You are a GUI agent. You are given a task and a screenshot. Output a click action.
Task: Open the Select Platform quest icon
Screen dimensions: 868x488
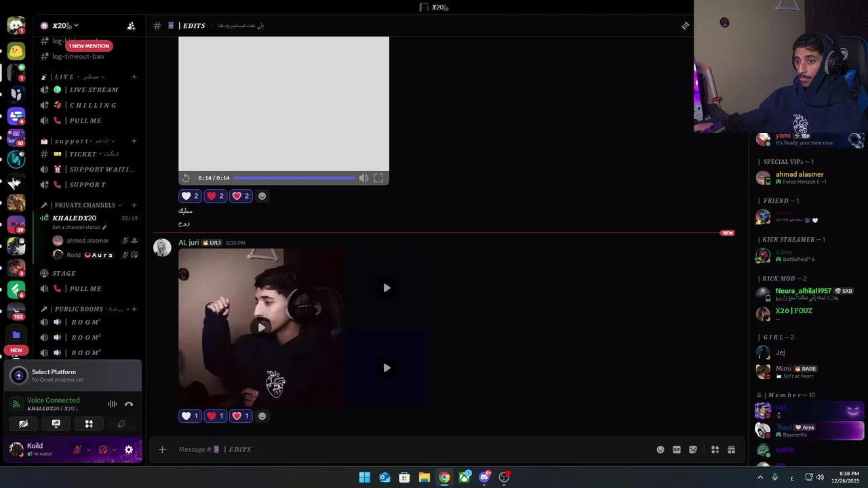[x=19, y=375]
